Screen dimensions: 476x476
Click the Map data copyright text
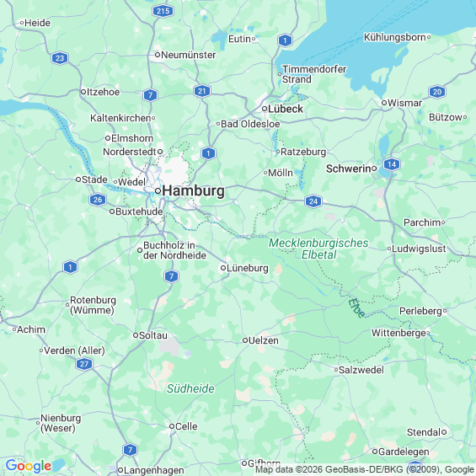(365, 469)
